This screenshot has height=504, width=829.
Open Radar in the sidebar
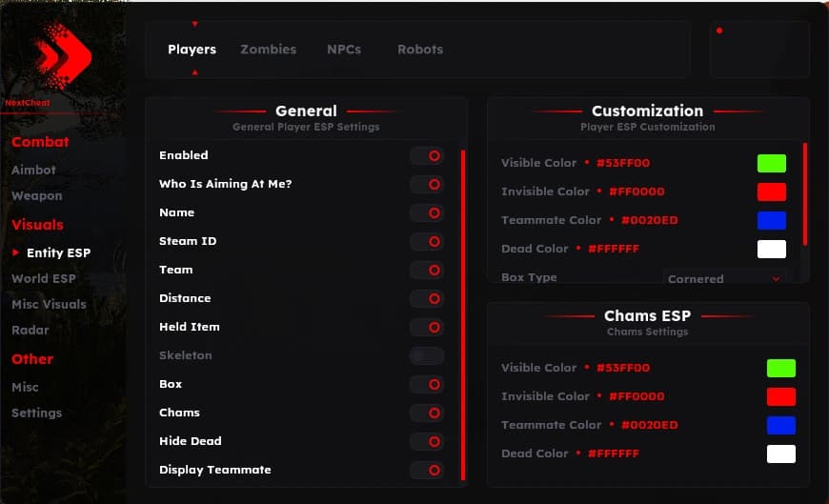30,330
